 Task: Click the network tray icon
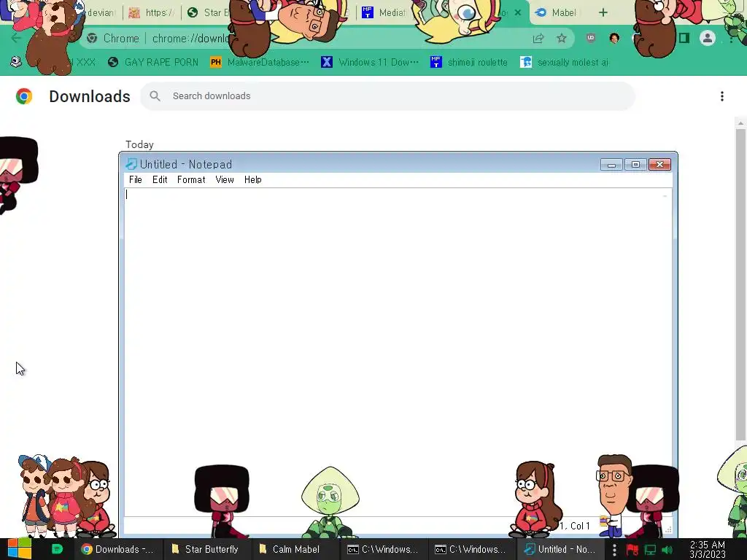[650, 550]
